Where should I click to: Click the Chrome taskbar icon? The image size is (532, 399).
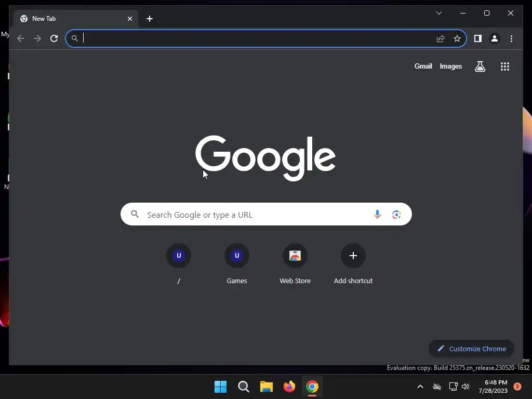pyautogui.click(x=312, y=387)
